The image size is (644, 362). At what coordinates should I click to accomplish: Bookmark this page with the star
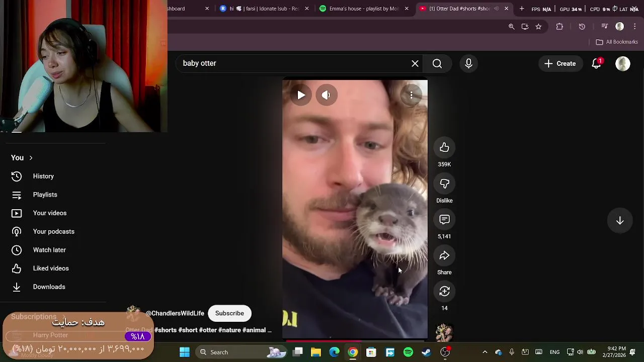coord(538,27)
